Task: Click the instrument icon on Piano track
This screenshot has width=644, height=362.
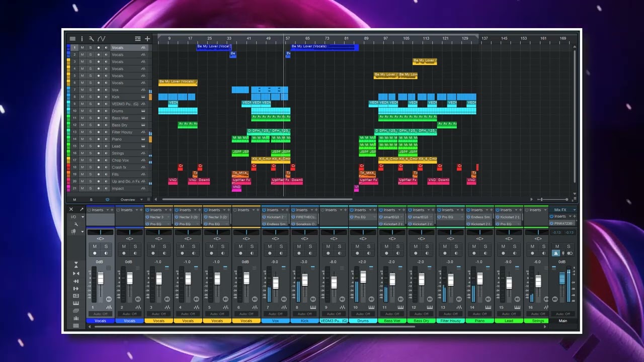Action: [143, 139]
